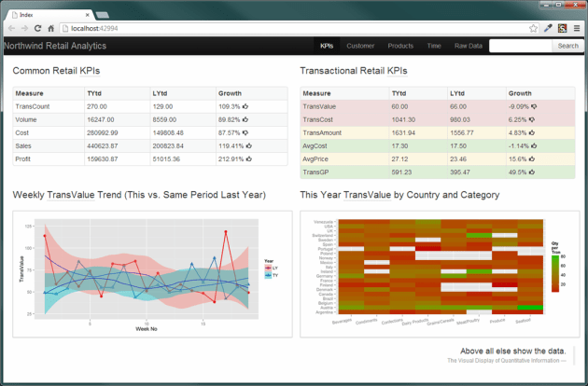The width and height of the screenshot is (588, 386).
Task: Click the browser back arrow
Action: pyautogui.click(x=11, y=29)
